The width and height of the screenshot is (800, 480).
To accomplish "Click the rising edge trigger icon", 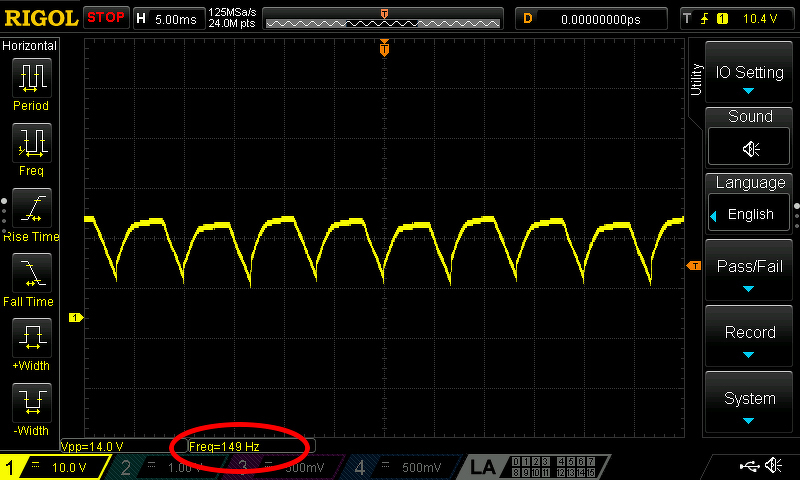I will point(705,19).
